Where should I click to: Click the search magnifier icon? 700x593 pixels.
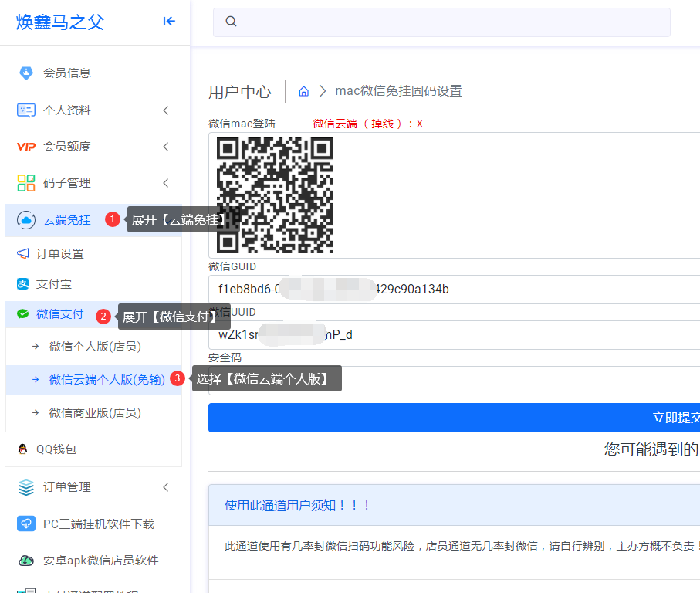pos(231,22)
